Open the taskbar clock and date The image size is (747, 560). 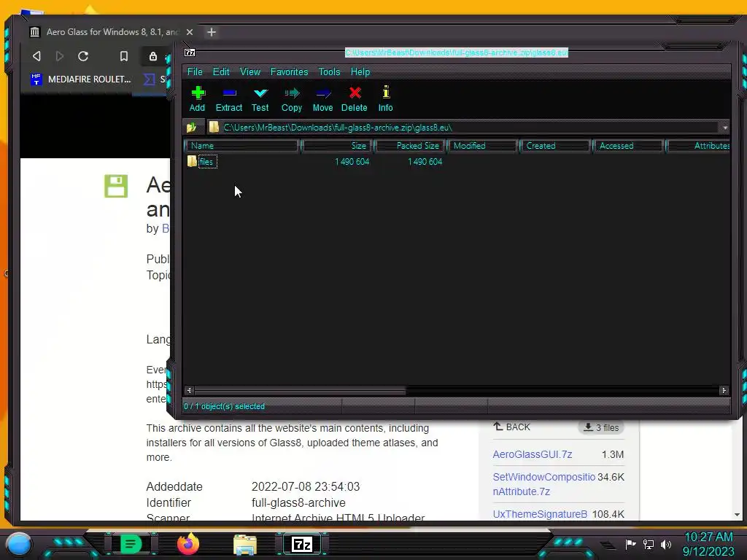click(x=708, y=544)
